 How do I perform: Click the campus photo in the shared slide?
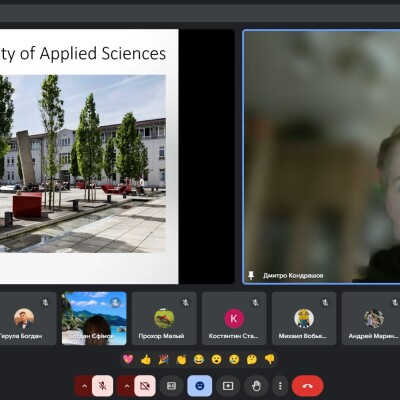(83, 164)
